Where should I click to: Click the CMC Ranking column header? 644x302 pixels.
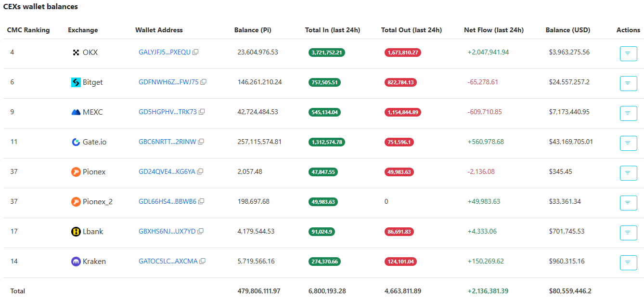(27, 30)
